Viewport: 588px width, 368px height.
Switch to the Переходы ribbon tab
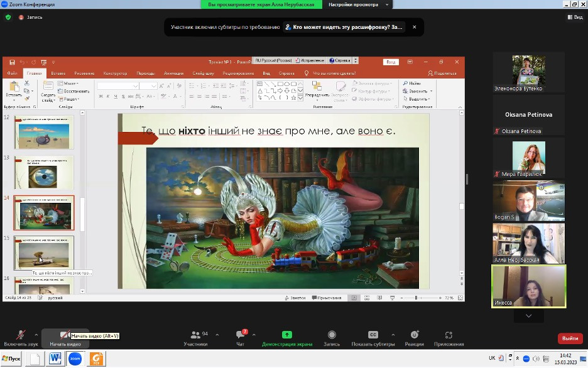146,73
